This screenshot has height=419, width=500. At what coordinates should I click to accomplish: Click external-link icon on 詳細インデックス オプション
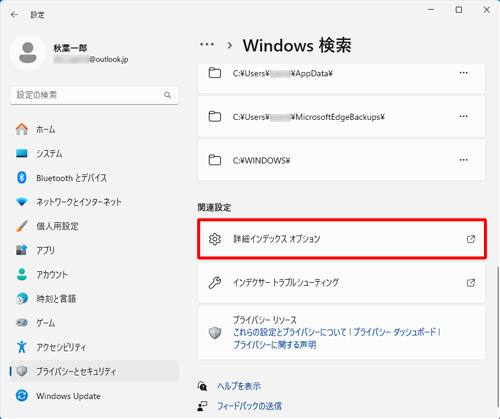point(471,239)
